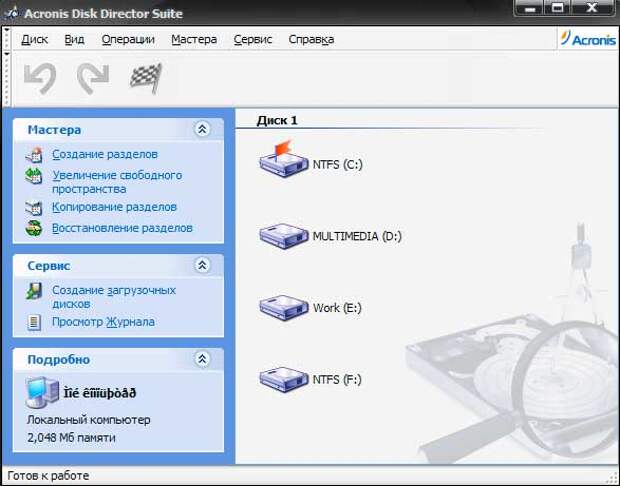Open Создание загрузочных дисков link

(114, 297)
